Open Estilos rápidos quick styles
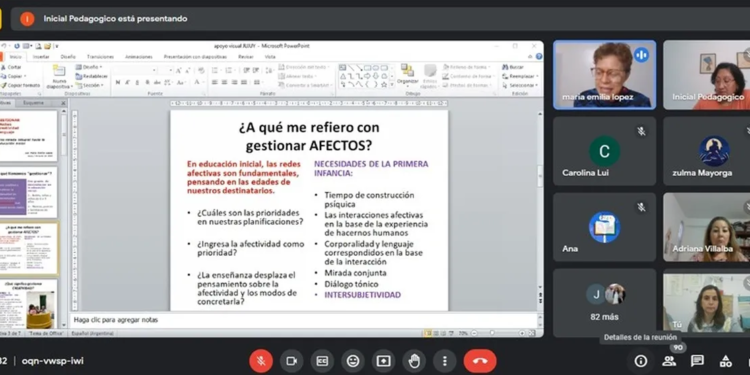 tap(430, 76)
